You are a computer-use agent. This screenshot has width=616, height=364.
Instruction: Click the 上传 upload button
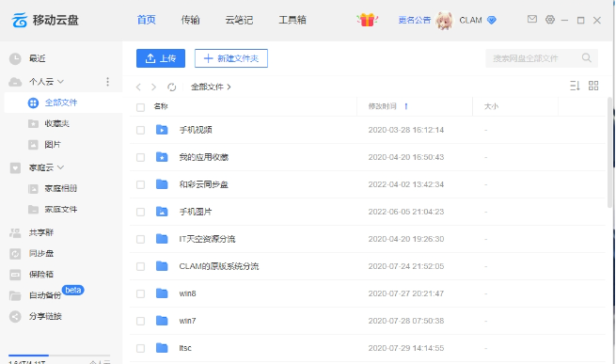[x=161, y=58]
